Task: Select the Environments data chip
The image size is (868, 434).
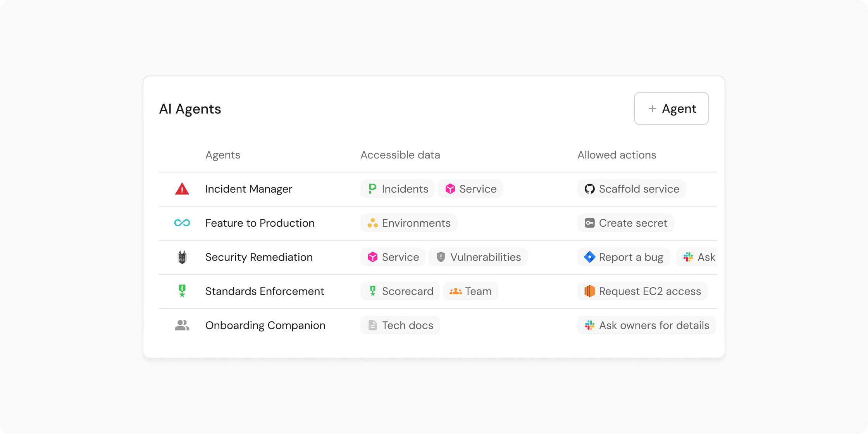Action: (x=408, y=223)
